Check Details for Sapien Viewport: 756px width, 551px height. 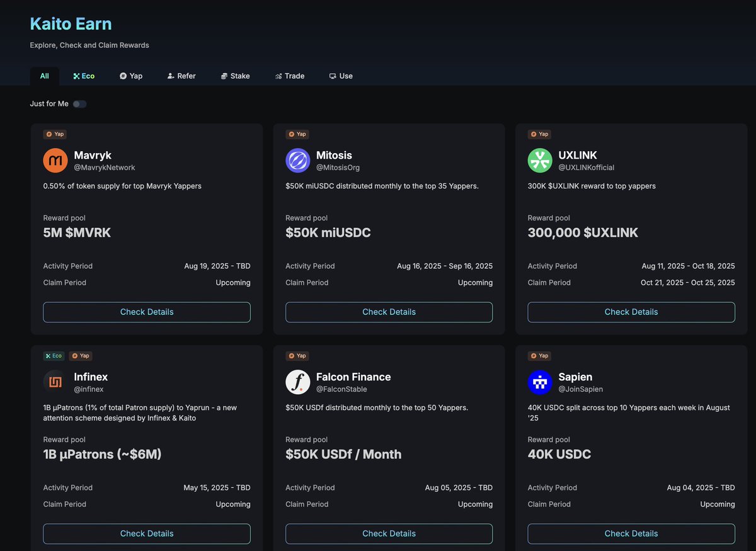click(x=631, y=534)
